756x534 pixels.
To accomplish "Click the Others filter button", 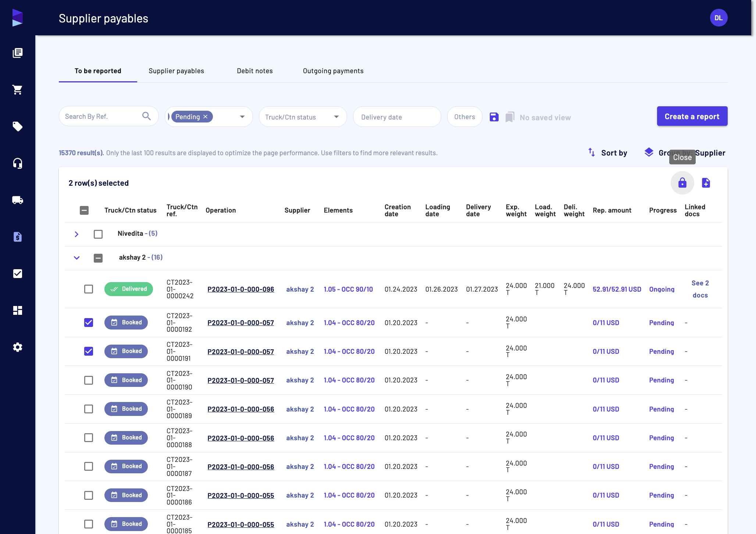I will pyautogui.click(x=464, y=117).
